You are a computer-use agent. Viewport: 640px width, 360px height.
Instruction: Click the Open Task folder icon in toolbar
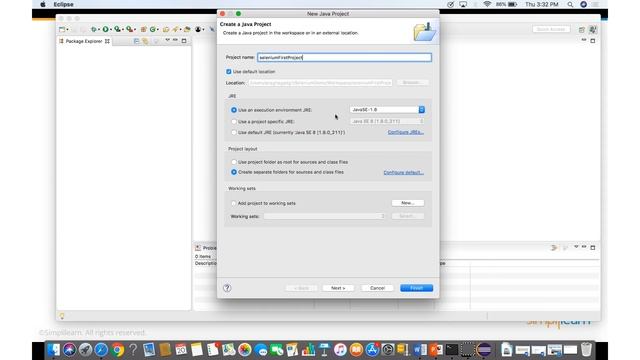(187, 29)
